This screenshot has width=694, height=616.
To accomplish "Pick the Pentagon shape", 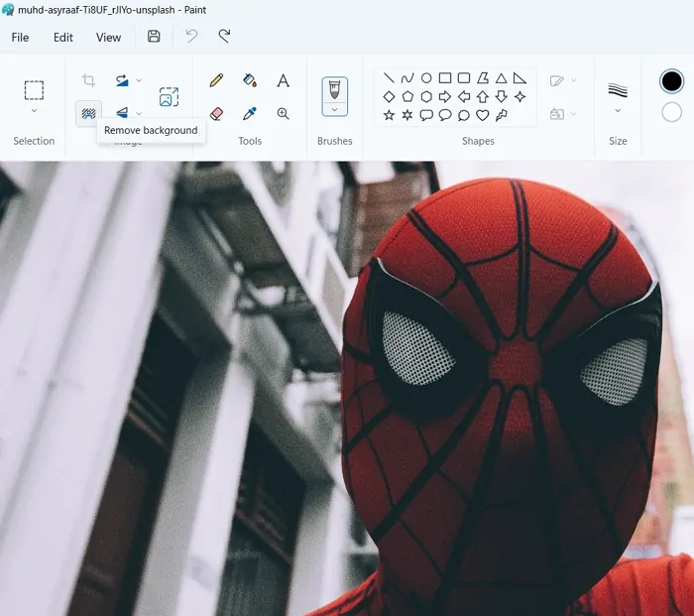I will coord(407,96).
